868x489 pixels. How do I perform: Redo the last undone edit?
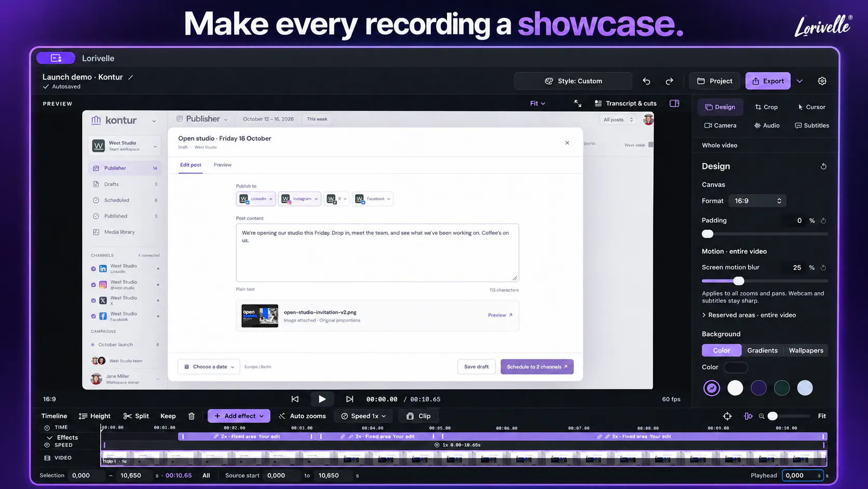point(670,81)
